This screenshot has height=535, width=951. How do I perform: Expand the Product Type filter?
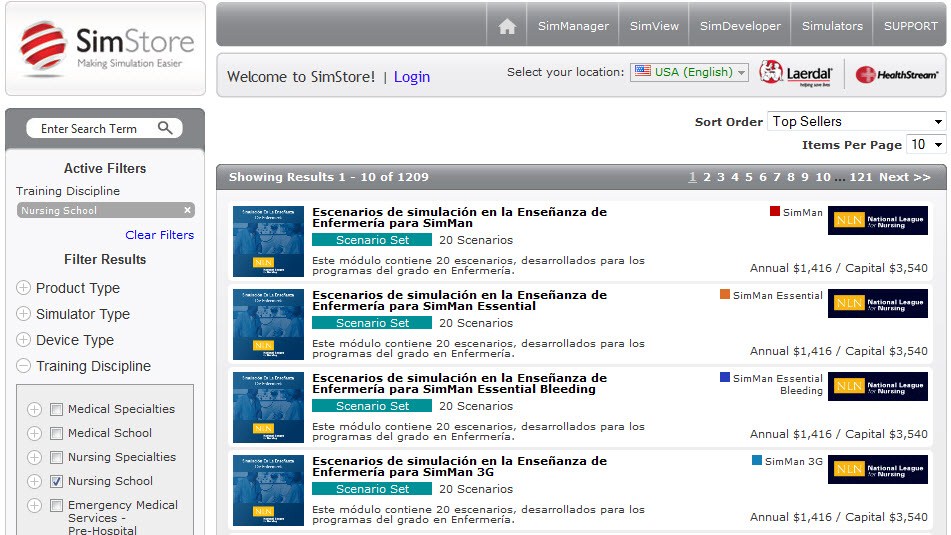[x=23, y=288]
